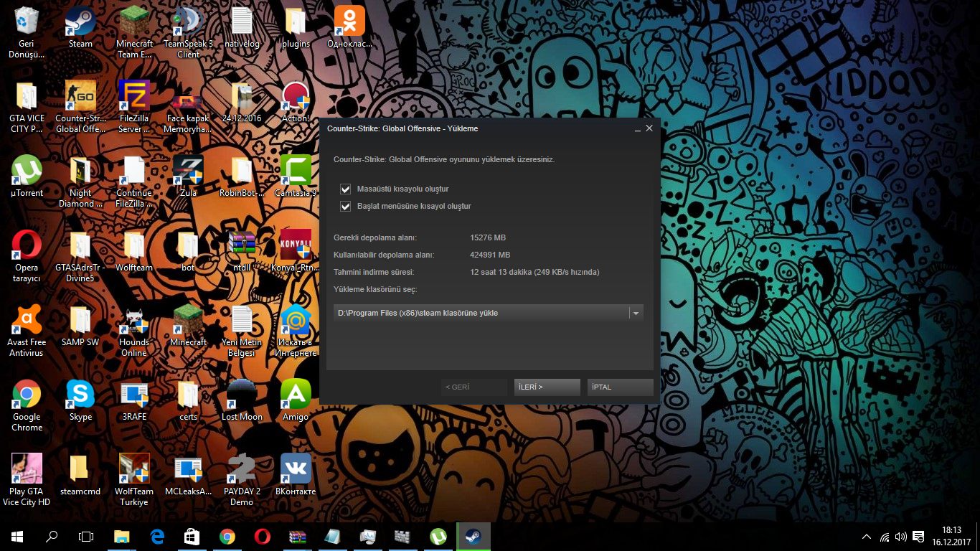
Task: Open Microsoft Store from the taskbar
Action: click(192, 537)
